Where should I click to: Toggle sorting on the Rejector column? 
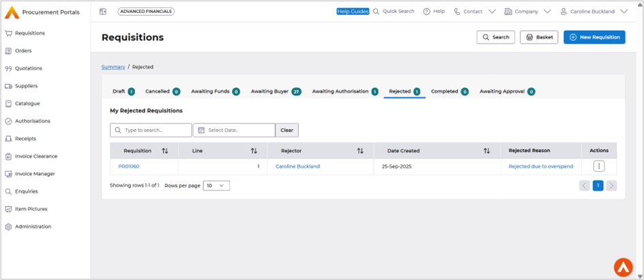(360, 151)
